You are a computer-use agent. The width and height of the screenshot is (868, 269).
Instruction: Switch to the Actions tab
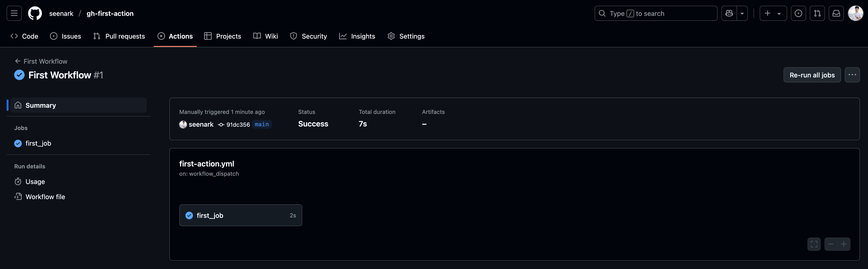[x=175, y=36]
